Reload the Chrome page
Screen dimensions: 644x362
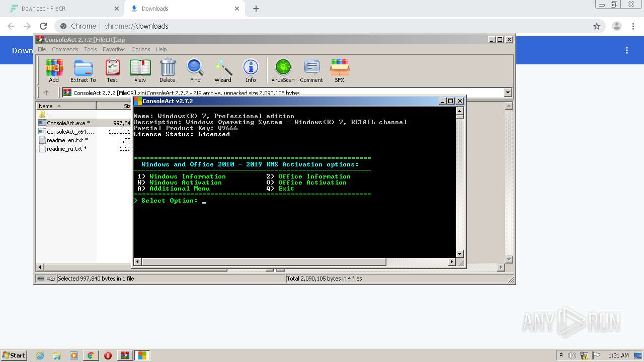pyautogui.click(x=43, y=26)
